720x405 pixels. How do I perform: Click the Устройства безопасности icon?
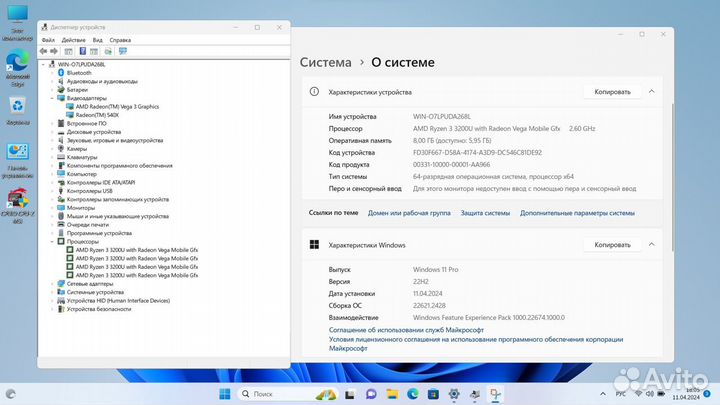point(61,309)
